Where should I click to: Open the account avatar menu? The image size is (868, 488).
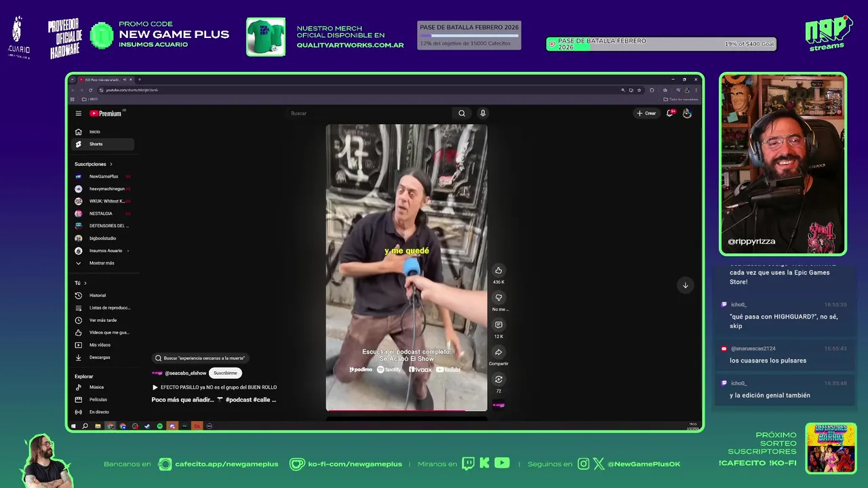coord(687,113)
